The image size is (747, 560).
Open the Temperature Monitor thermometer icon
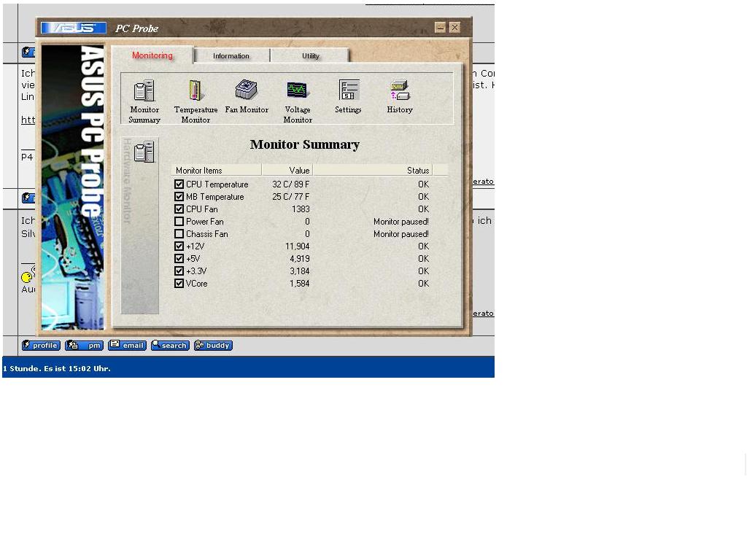tap(196, 90)
